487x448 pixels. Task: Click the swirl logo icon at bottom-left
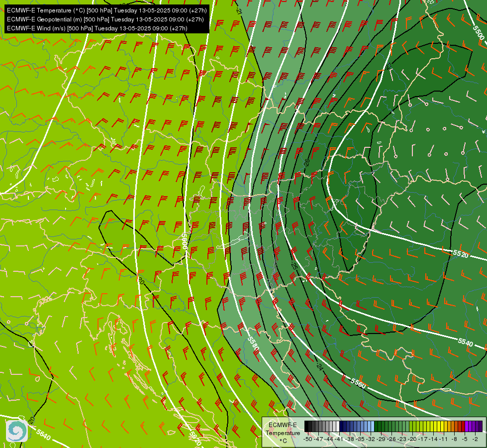(17, 431)
